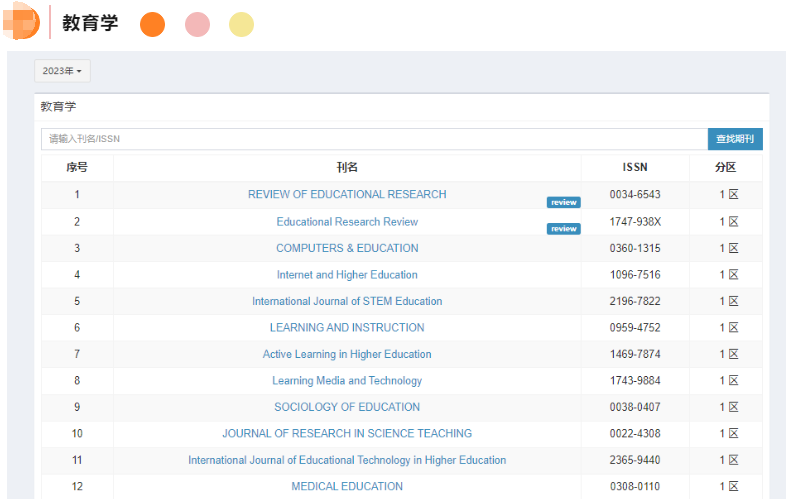Open REVIEW OF EDUCATIONAL RESEARCH journal link
The height and width of the screenshot is (499, 789).
click(347, 194)
